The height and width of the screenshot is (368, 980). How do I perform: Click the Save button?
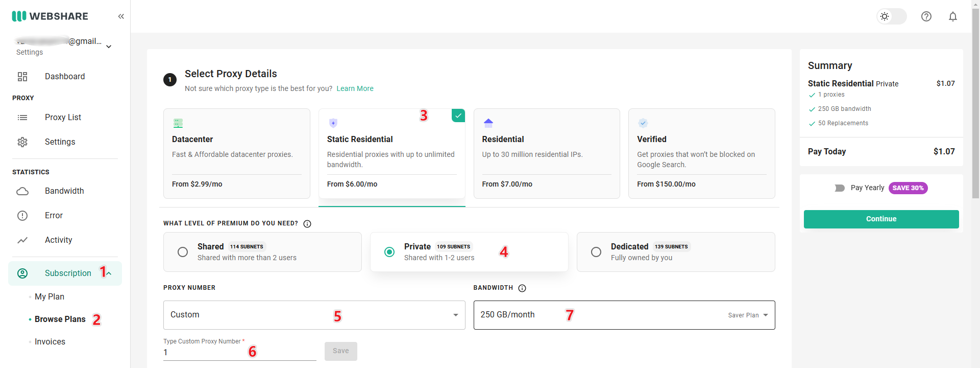pyautogui.click(x=341, y=351)
